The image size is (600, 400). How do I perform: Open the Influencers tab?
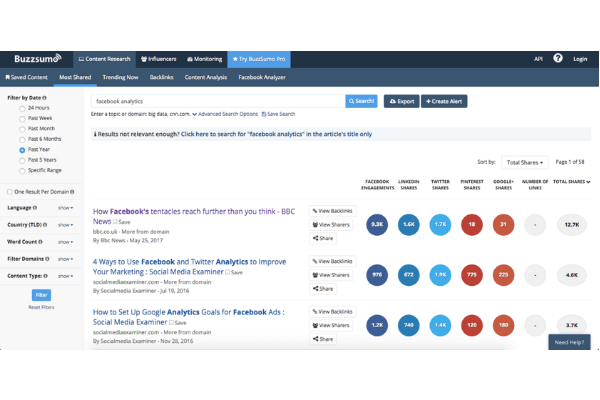158,59
